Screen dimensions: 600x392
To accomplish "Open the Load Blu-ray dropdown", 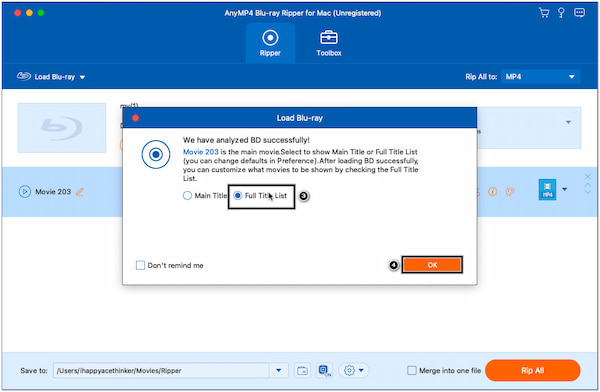I will tap(51, 77).
